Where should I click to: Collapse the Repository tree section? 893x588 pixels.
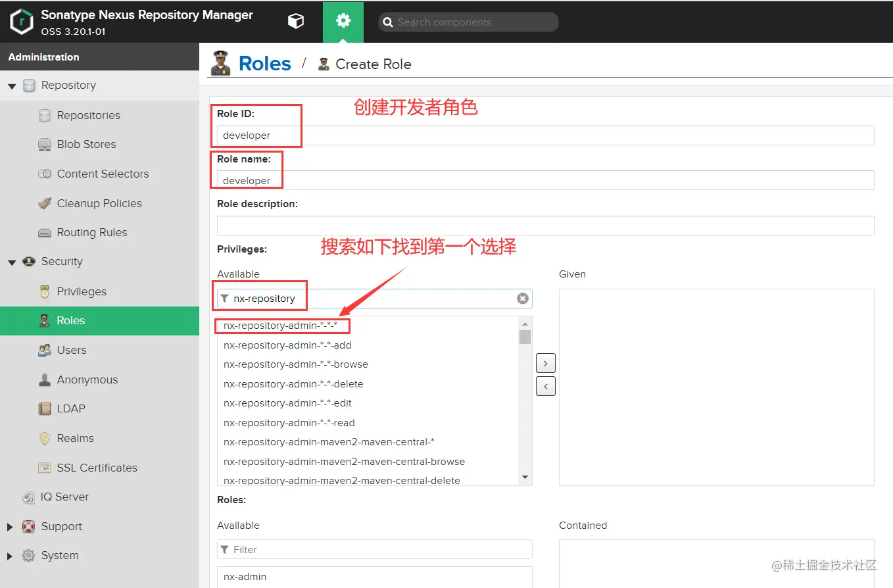tap(12, 86)
